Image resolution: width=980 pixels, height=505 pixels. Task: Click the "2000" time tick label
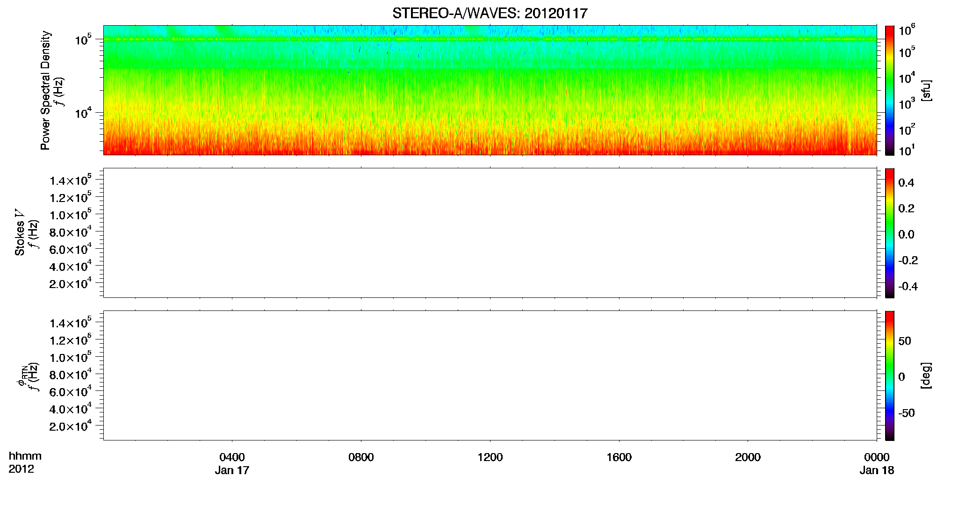pos(748,457)
